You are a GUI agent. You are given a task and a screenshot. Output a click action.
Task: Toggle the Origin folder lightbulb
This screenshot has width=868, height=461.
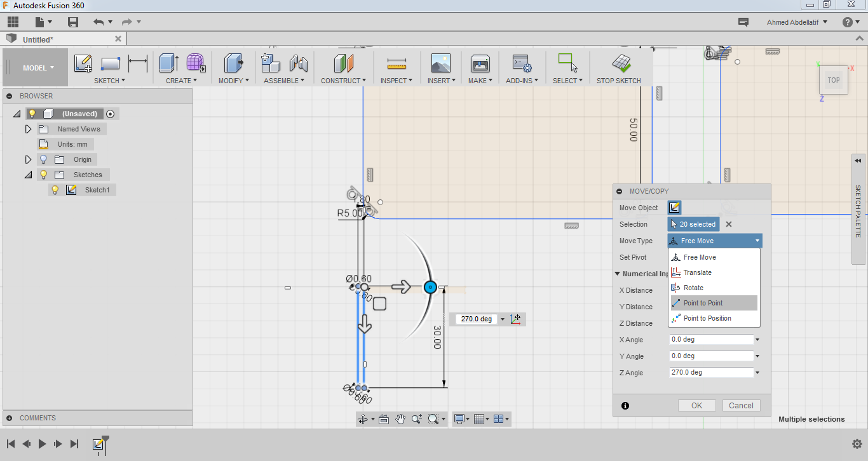pos(43,159)
